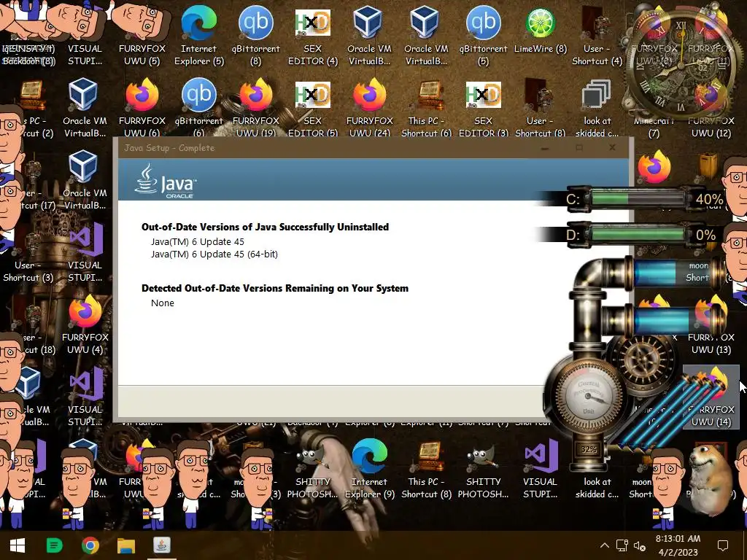Open Internet Explorer (5) Edge shortcut
This screenshot has height=560, width=747.
pyautogui.click(x=198, y=36)
